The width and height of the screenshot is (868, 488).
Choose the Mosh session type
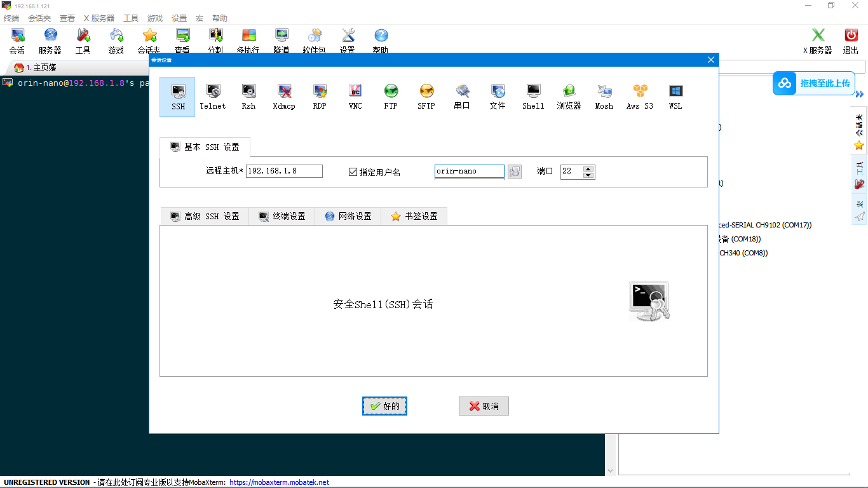(604, 97)
